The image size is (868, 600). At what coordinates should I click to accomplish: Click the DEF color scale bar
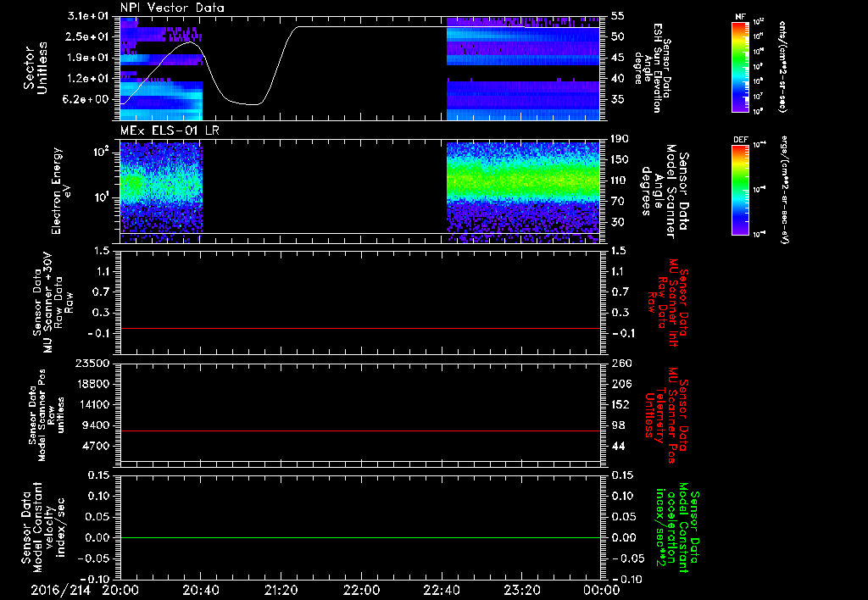[740, 190]
